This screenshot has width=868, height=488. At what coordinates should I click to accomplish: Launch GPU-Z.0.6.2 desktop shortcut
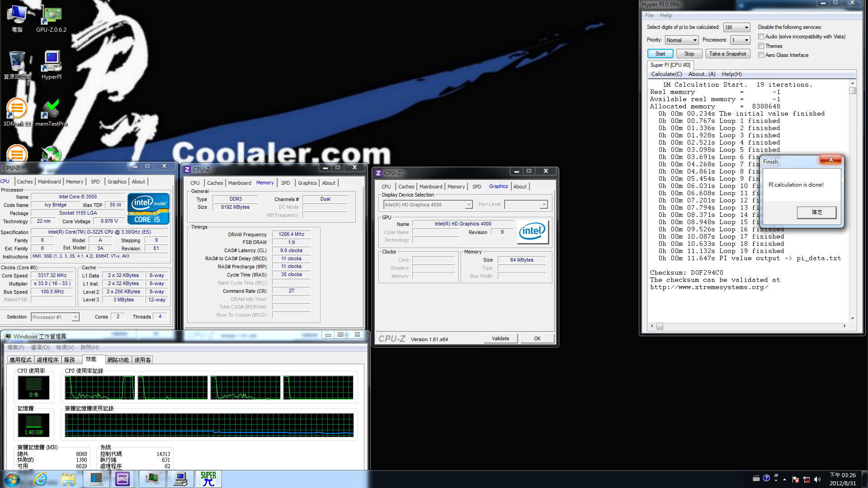coord(51,19)
